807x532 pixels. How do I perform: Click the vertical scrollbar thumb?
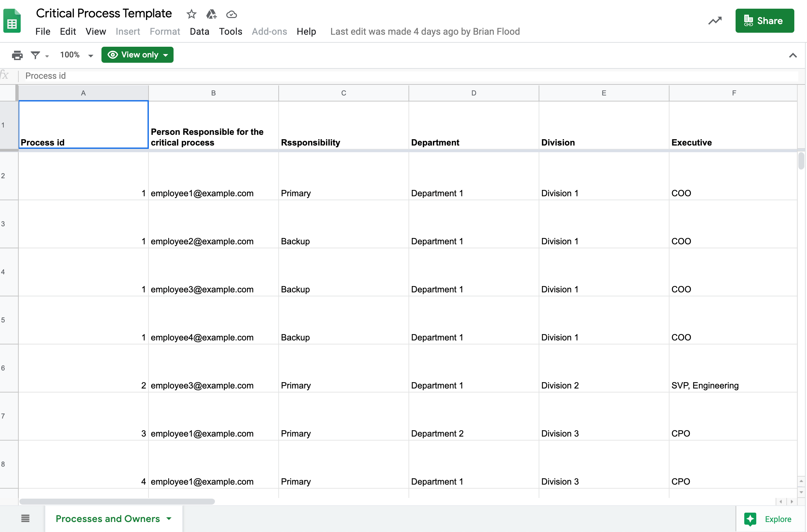[801, 161]
